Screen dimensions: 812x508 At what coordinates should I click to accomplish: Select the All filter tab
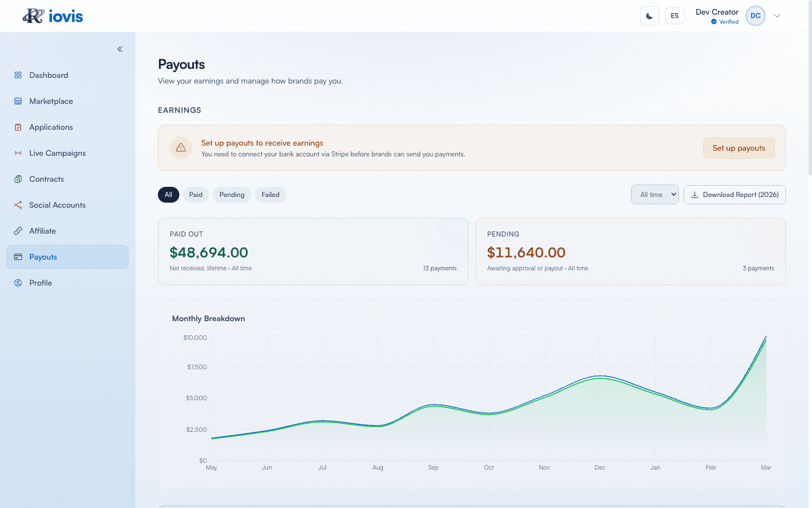[169, 195]
